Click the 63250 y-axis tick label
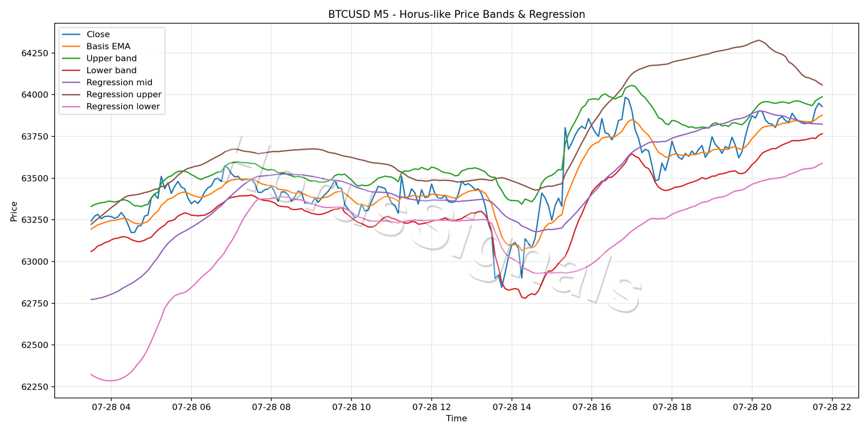The image size is (868, 434). [x=36, y=220]
